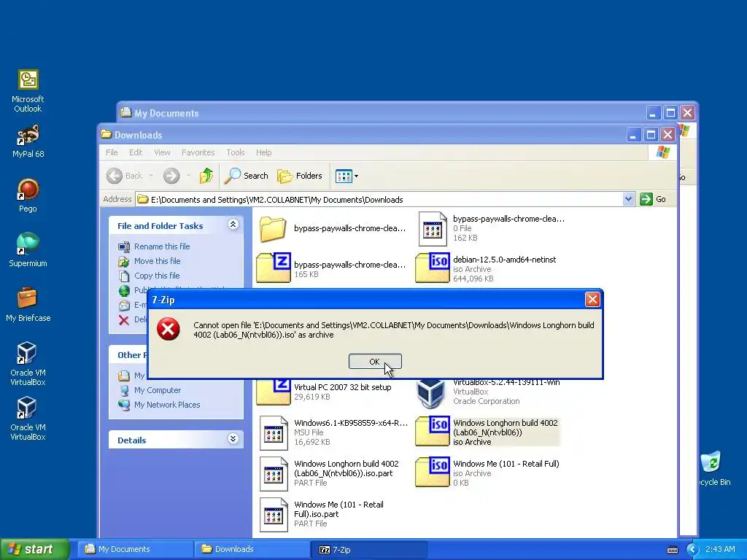Go up one folder level

coord(206,176)
